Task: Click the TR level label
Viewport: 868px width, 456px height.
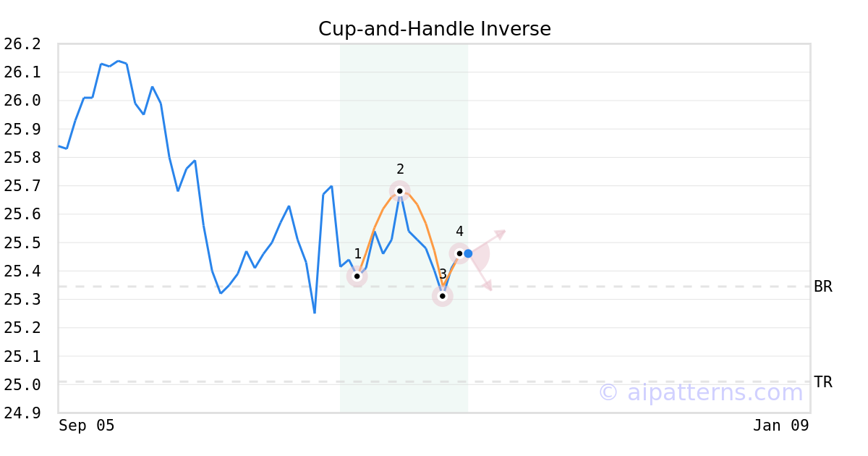Action: pyautogui.click(x=823, y=382)
